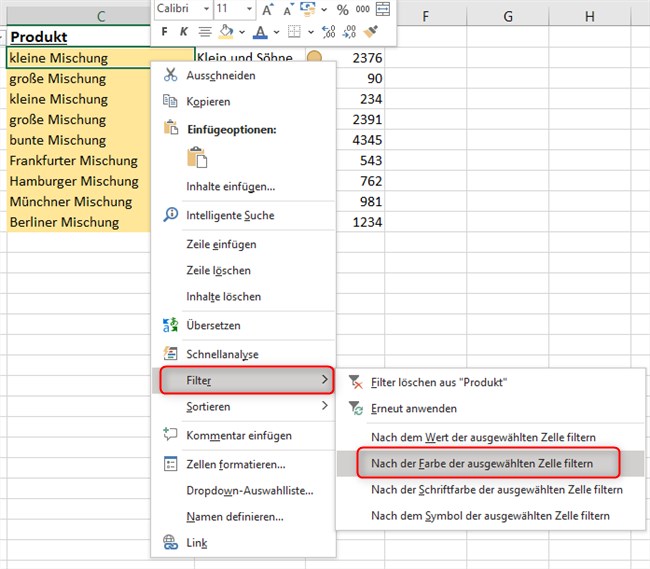Open the Calibri font name dropdown

pos(206,9)
